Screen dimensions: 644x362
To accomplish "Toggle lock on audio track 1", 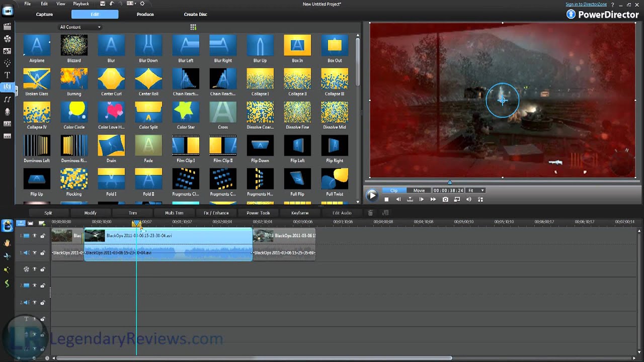I will pyautogui.click(x=43, y=253).
